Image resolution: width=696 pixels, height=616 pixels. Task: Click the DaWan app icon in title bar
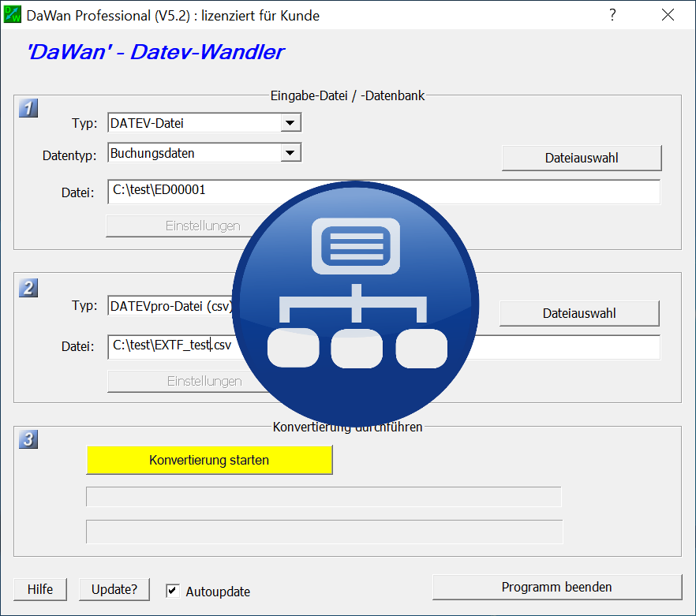pyautogui.click(x=12, y=15)
